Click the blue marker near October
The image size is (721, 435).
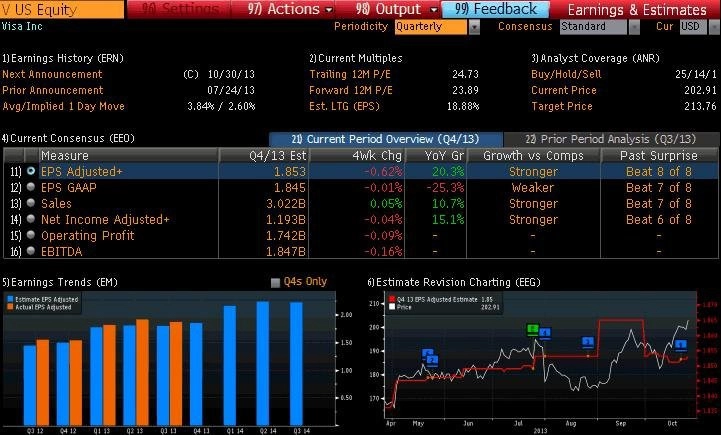[x=680, y=346]
